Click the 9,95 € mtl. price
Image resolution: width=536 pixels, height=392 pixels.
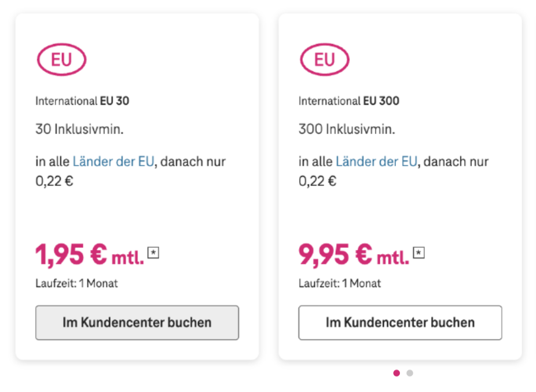[x=353, y=255]
